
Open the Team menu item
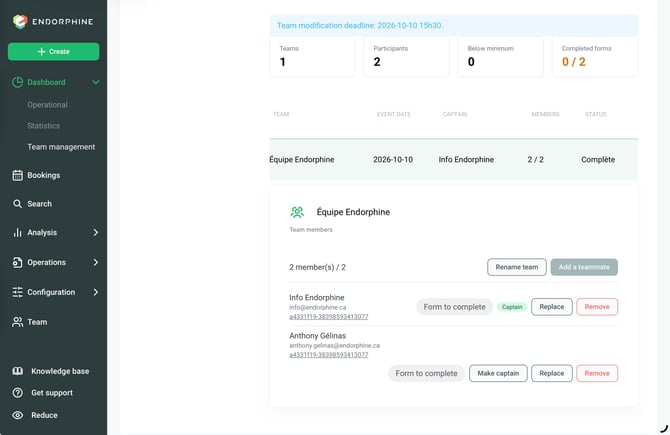[x=37, y=322]
